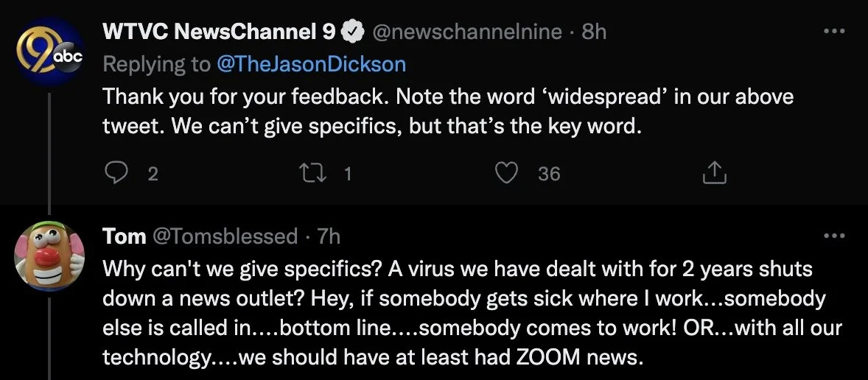Click the Tom display name

tap(124, 236)
